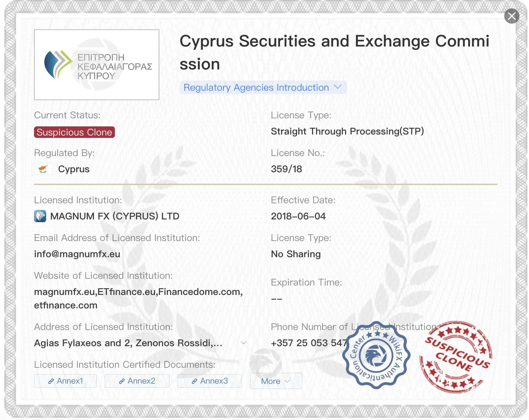Select the email info@magnumfx.eu
Screen dimensions: 529x420
pyautogui.click(x=77, y=254)
